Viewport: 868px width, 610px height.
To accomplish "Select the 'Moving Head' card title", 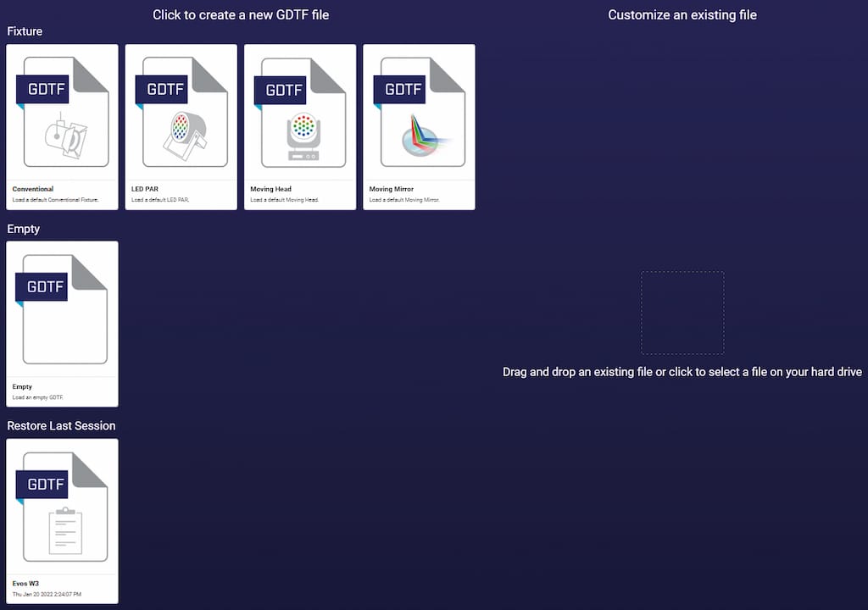I will pos(271,189).
